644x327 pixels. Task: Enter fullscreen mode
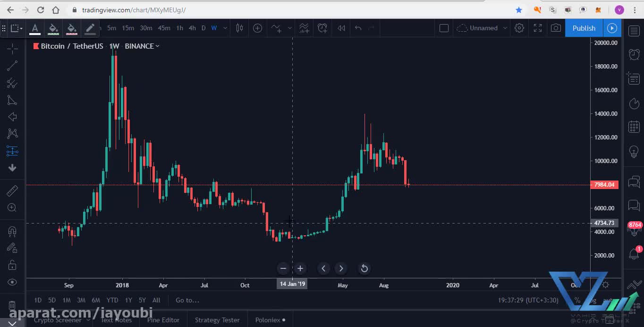click(538, 28)
